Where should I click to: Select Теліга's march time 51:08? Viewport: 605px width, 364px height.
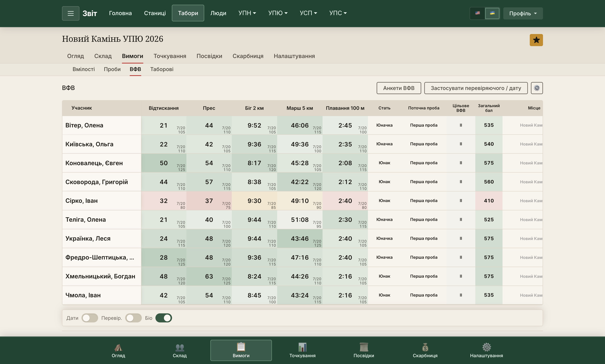point(299,220)
